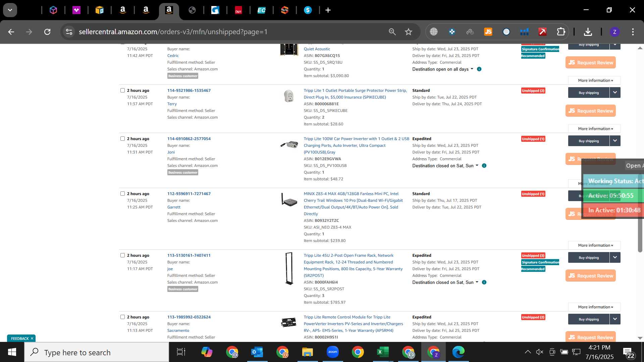Open Zoom from taskbar
The image size is (644, 362).
[x=332, y=352]
